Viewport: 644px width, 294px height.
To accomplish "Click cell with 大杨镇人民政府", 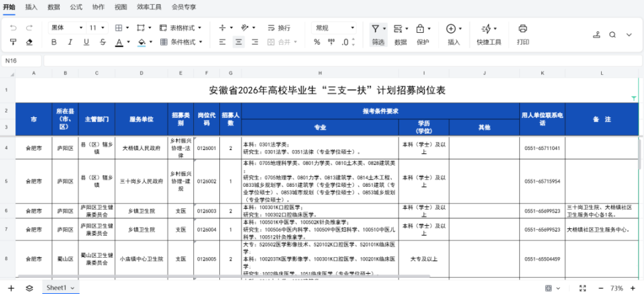I will 142,148.
